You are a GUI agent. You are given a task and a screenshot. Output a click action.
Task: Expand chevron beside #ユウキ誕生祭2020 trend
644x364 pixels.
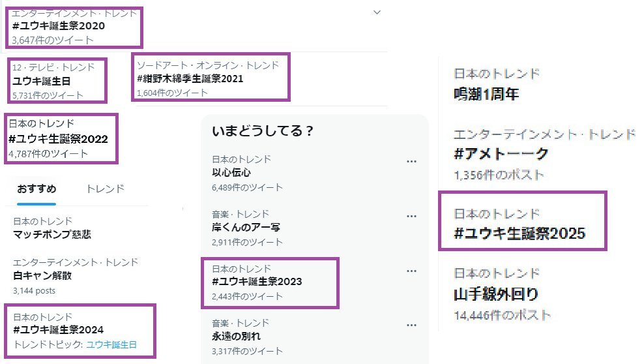point(377,12)
